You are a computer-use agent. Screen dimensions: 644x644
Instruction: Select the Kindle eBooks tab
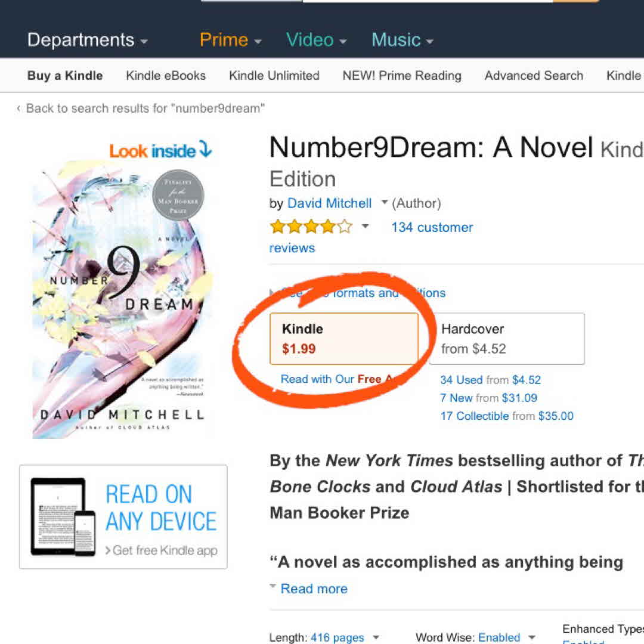(166, 76)
